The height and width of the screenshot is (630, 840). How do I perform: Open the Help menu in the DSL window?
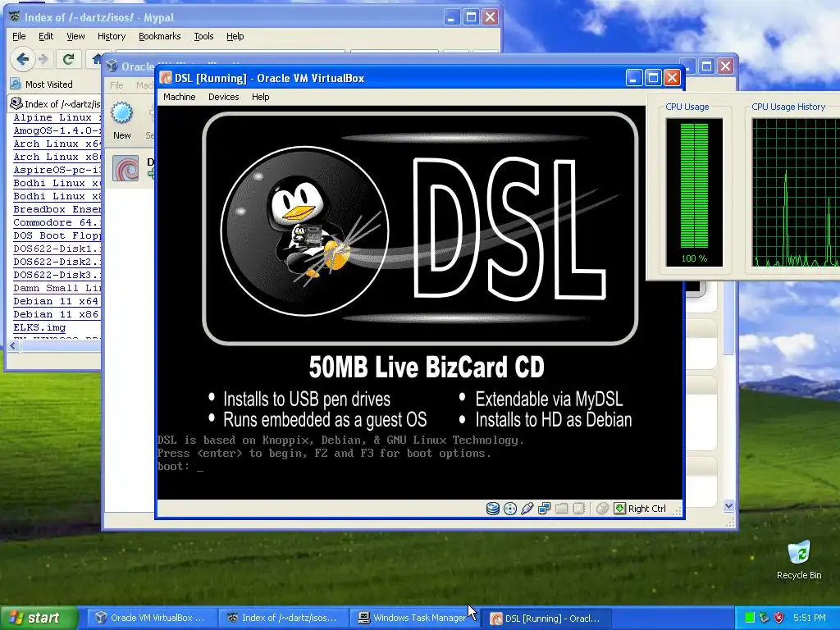pos(260,97)
